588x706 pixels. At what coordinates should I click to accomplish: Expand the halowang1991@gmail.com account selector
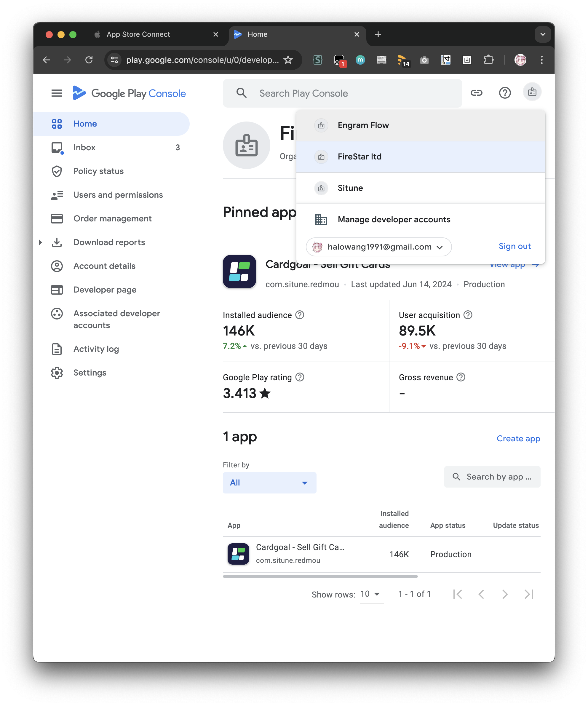pos(378,247)
